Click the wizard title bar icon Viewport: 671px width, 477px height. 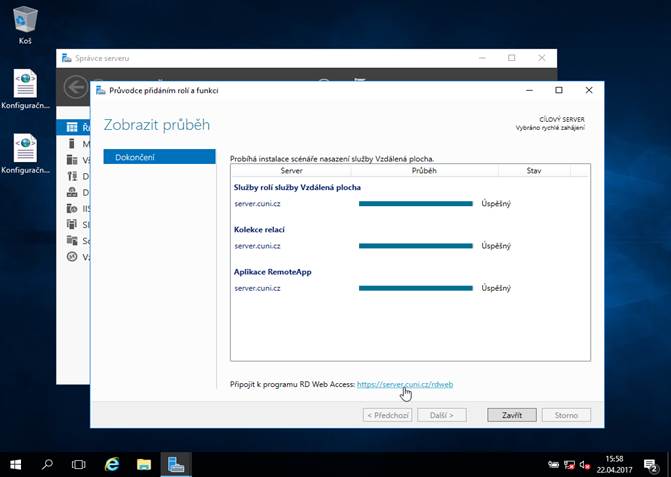(x=101, y=90)
